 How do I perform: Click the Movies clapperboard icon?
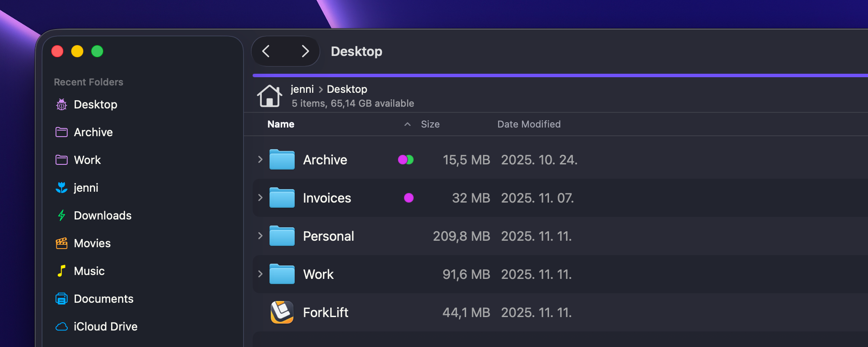tap(62, 243)
